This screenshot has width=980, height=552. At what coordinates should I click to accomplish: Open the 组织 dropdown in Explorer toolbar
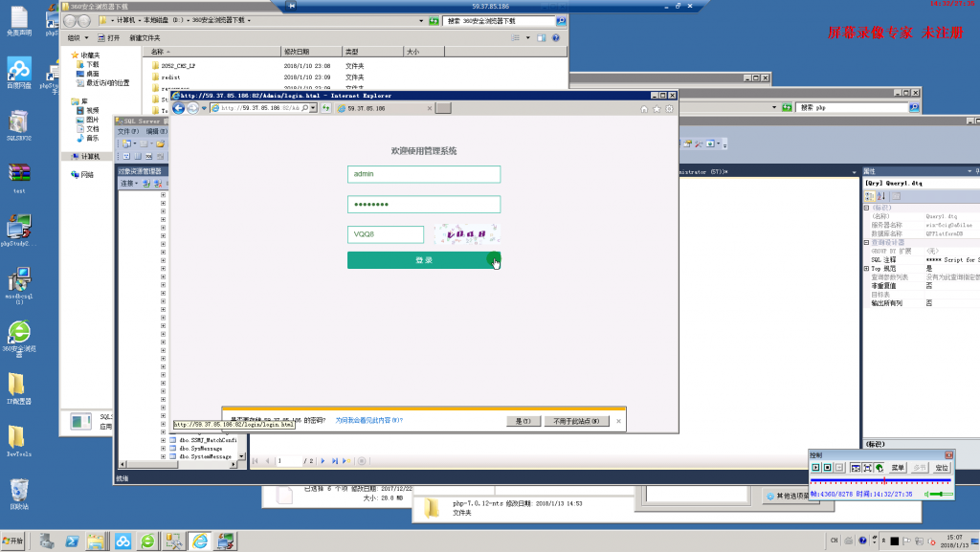[x=76, y=37]
